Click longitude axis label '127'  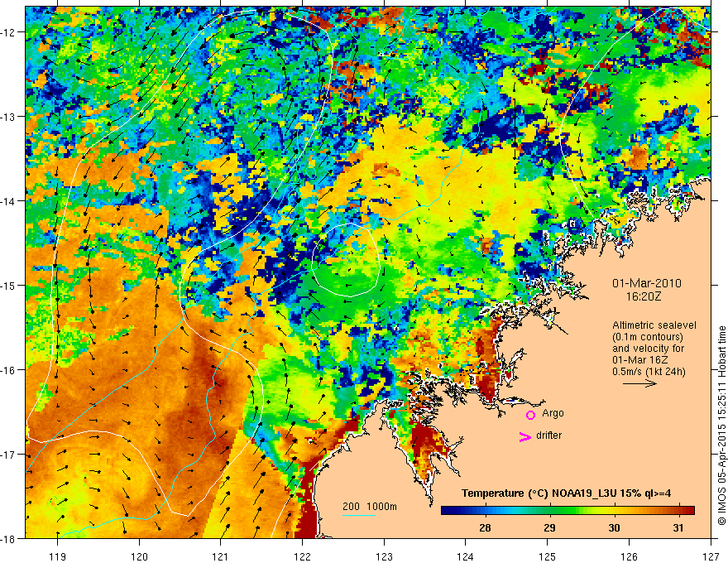pyautogui.click(x=711, y=556)
